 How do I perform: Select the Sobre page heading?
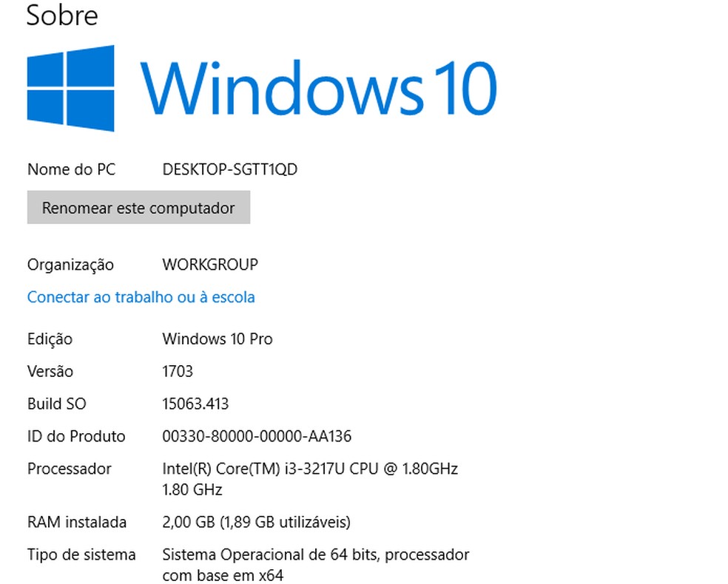pos(62,16)
